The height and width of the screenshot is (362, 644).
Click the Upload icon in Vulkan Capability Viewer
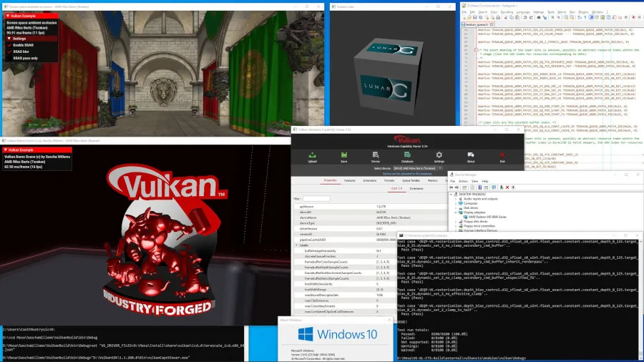pyautogui.click(x=312, y=155)
